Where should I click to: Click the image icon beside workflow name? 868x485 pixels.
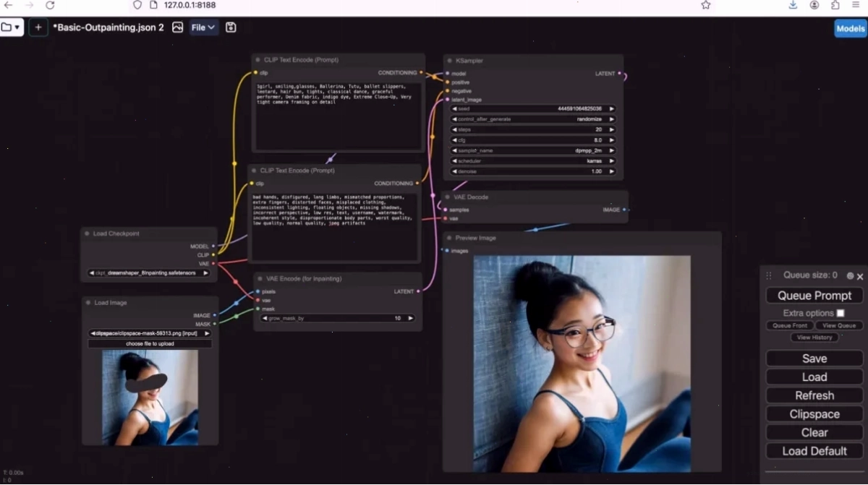[x=177, y=27]
